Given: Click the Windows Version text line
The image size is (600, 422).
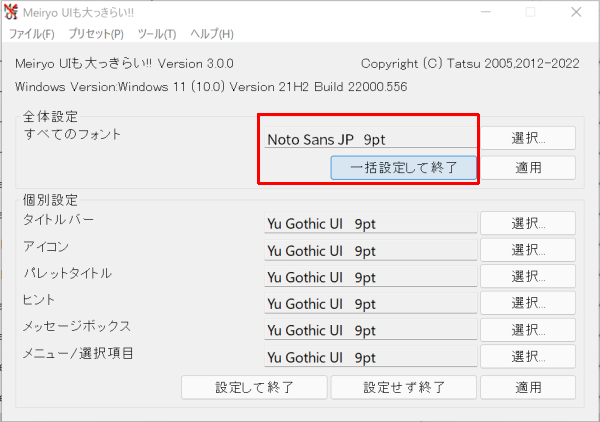Looking at the screenshot, I should (211, 87).
